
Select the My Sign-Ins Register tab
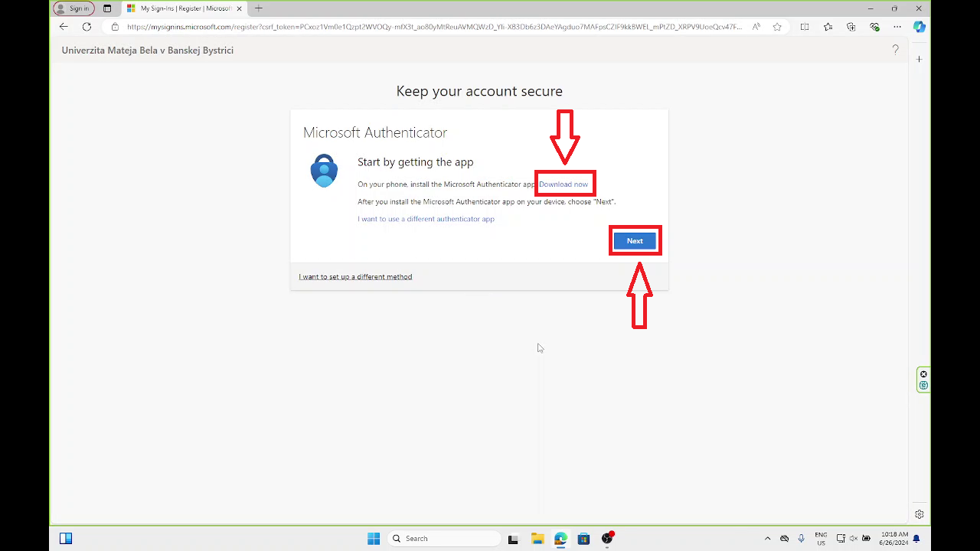pyautogui.click(x=184, y=8)
